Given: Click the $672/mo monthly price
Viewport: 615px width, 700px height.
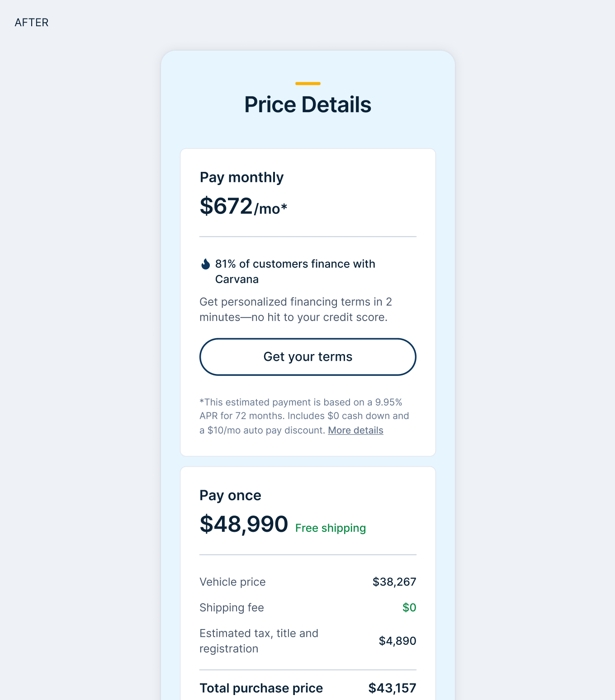Looking at the screenshot, I should pyautogui.click(x=243, y=207).
